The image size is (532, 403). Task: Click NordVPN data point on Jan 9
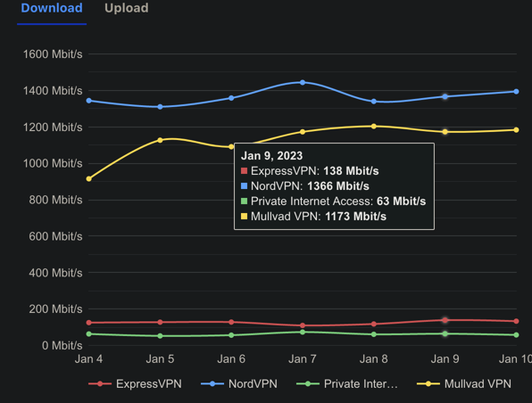coord(445,96)
